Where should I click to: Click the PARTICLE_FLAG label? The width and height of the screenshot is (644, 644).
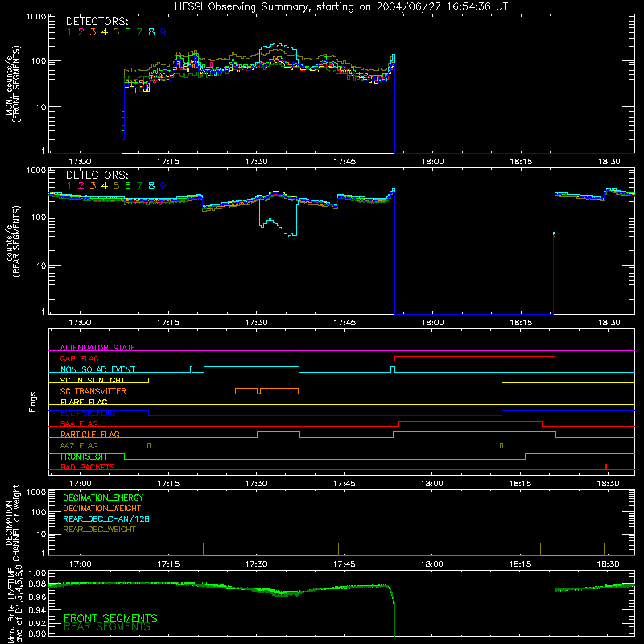pyautogui.click(x=90, y=435)
